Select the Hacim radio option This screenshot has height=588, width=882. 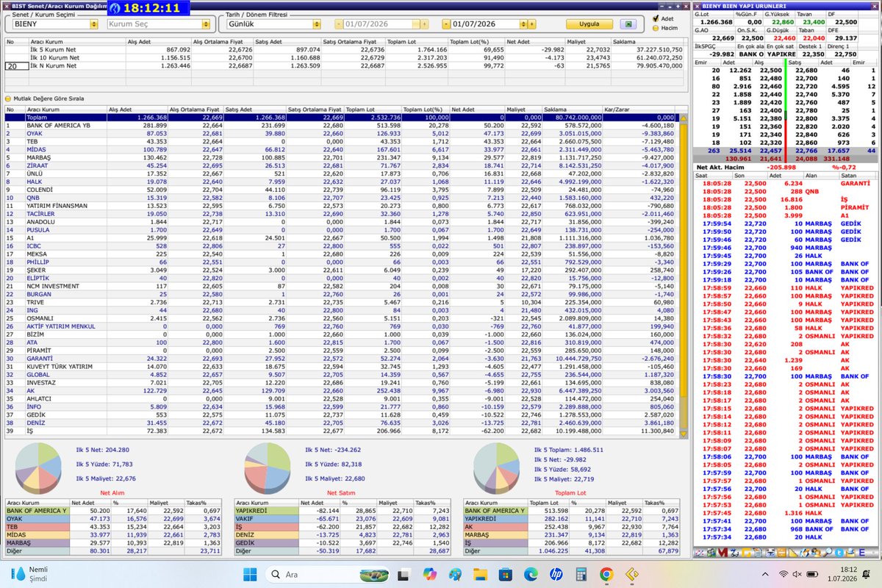pos(656,28)
